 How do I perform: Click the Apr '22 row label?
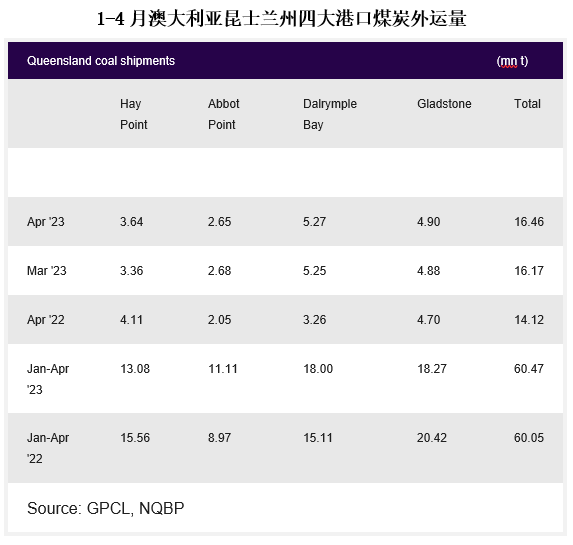tap(46, 319)
